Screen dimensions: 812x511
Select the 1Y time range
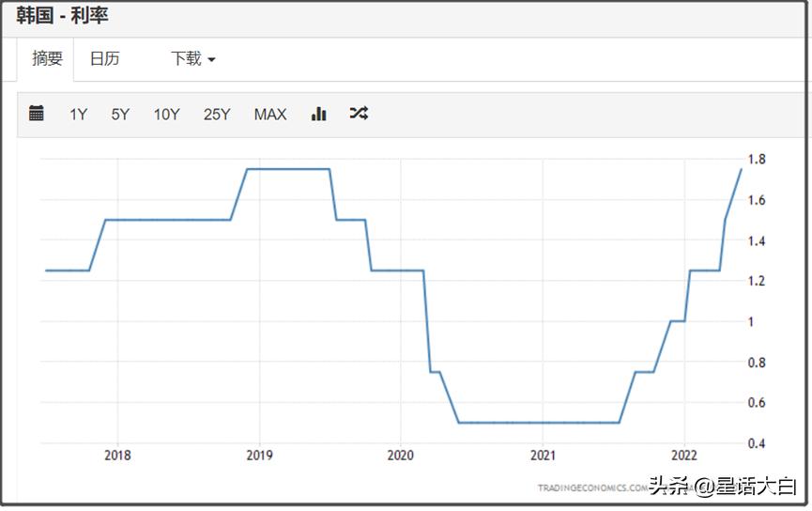(x=79, y=115)
